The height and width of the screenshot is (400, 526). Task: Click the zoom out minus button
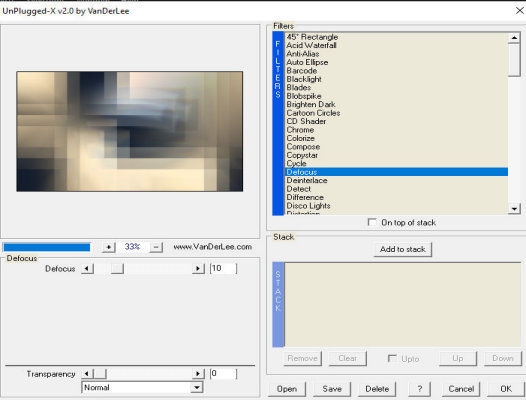coord(156,247)
